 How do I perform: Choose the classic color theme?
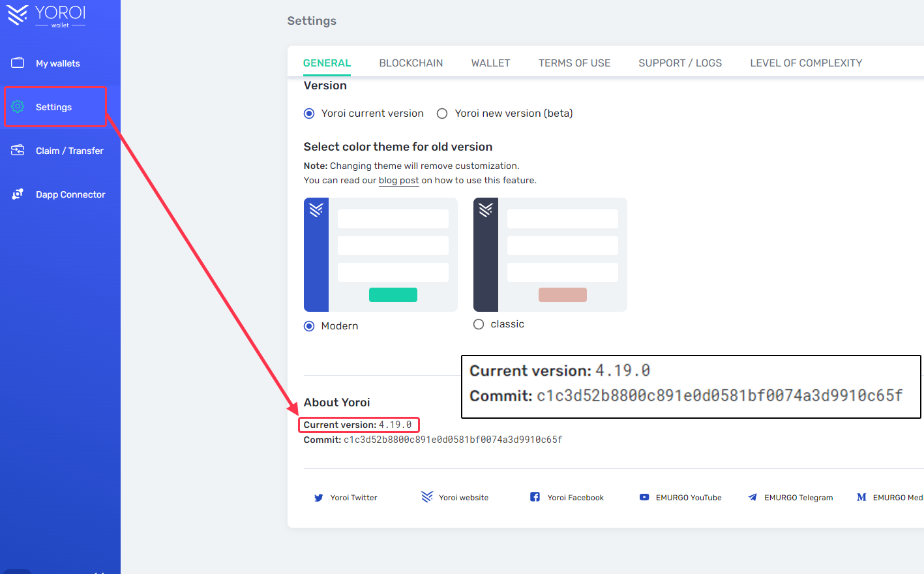click(478, 324)
